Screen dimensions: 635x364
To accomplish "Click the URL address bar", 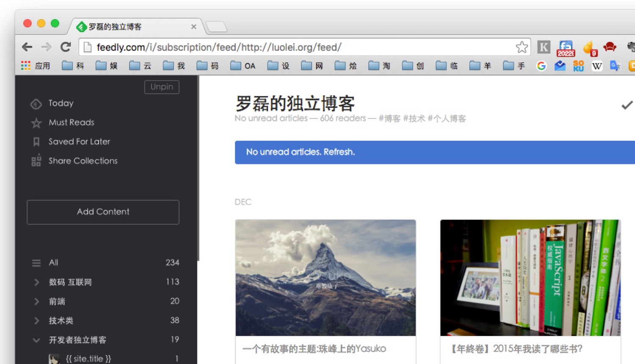I will (x=296, y=47).
